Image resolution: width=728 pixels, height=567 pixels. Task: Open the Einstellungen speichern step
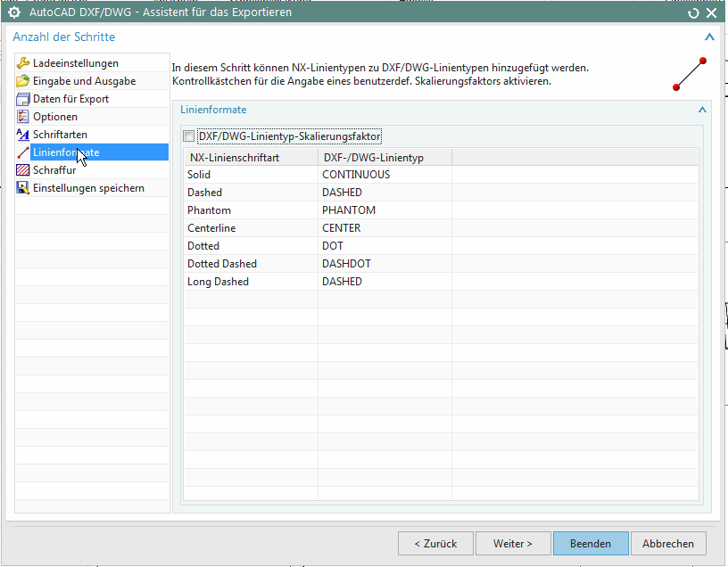[x=88, y=188]
